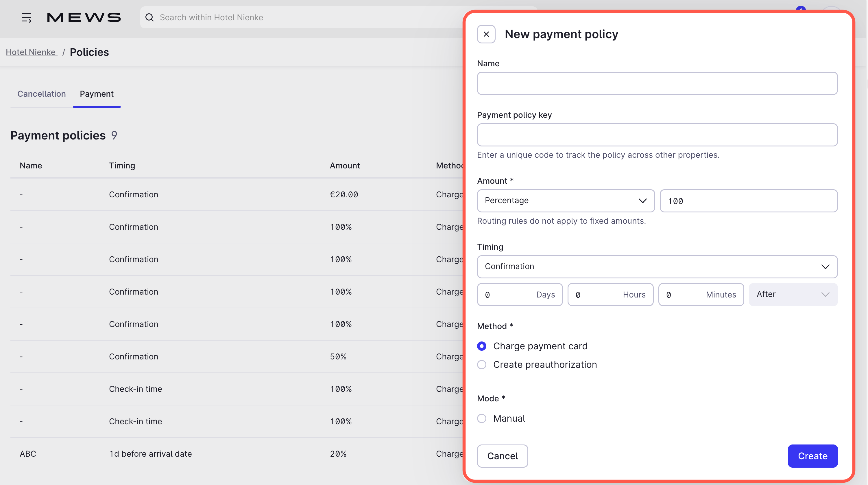The width and height of the screenshot is (868, 485).
Task: Click the Payment policy key field
Action: click(x=657, y=135)
